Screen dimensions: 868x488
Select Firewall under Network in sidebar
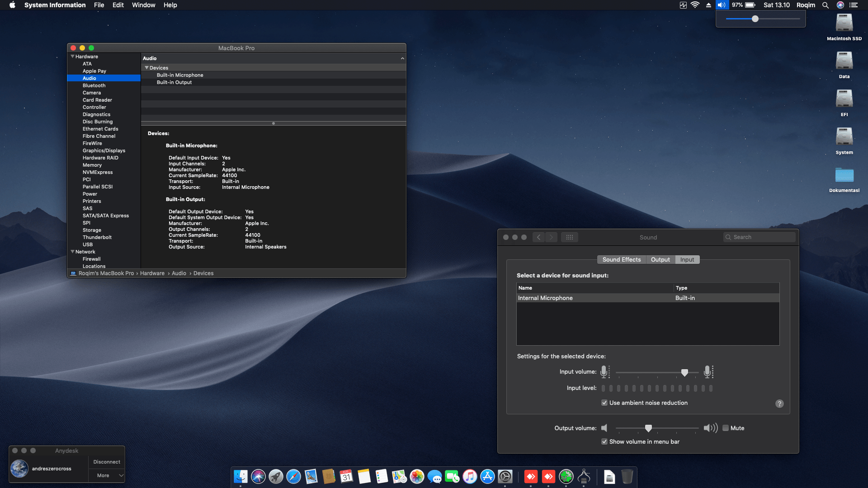104,259
